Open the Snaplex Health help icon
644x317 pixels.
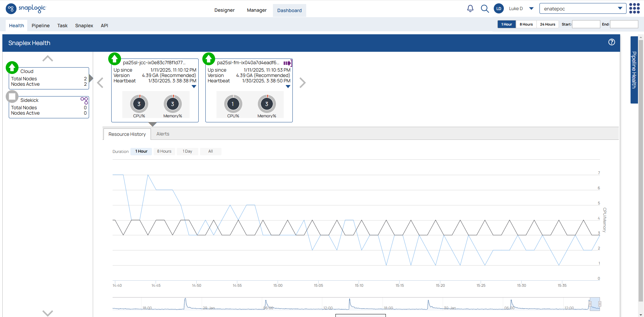tap(612, 42)
